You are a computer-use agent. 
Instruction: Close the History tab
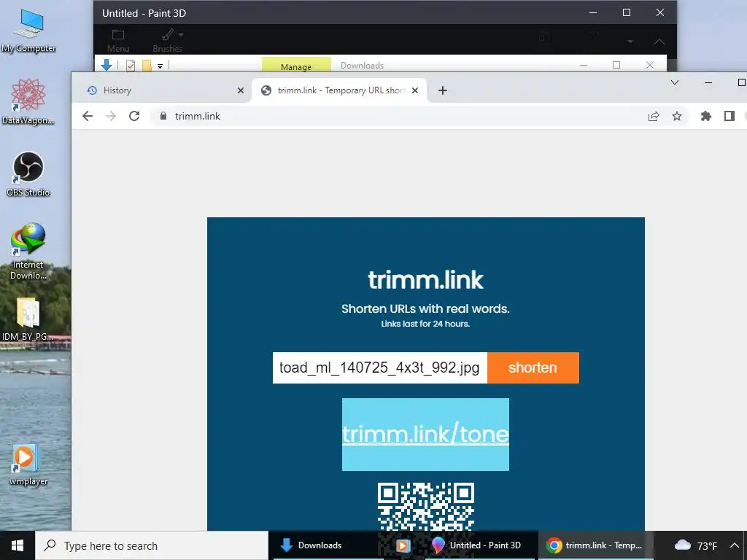[241, 90]
